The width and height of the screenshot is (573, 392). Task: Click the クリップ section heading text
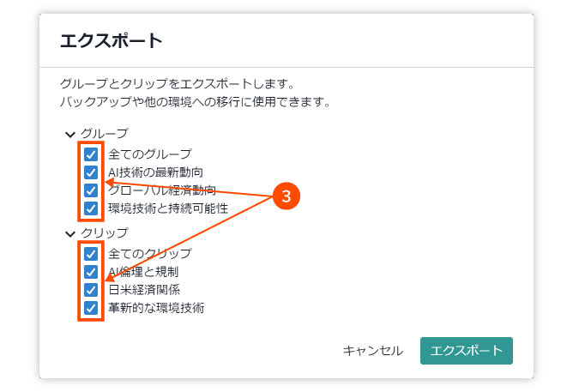[x=104, y=232]
